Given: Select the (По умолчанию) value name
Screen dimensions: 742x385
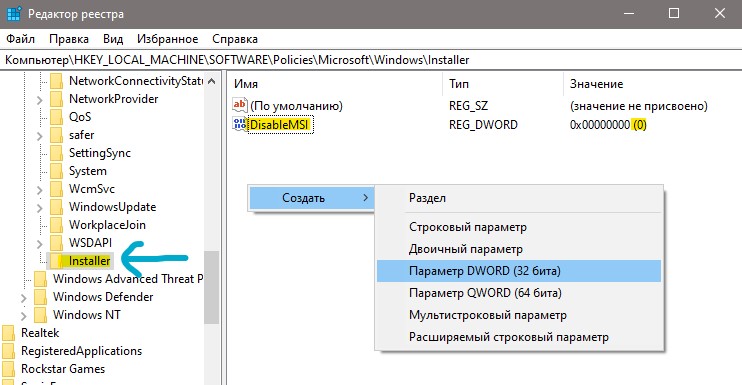Looking at the screenshot, I should pos(296,106).
